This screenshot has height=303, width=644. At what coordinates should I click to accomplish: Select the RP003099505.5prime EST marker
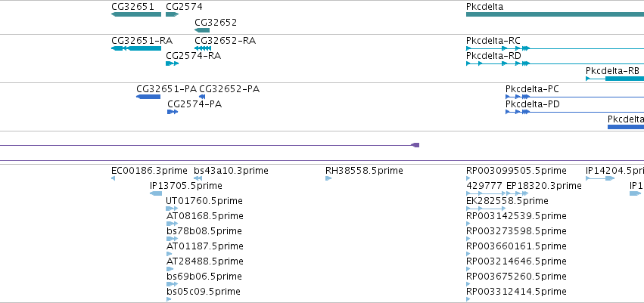(x=468, y=178)
